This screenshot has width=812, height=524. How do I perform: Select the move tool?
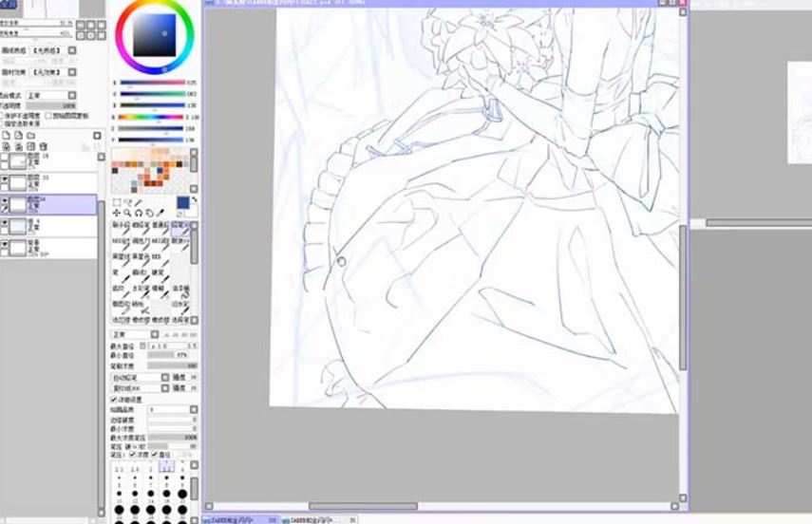pyautogui.click(x=117, y=213)
